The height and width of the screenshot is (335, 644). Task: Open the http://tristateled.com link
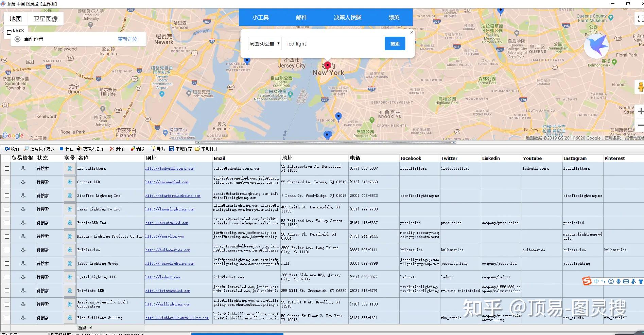(168, 291)
